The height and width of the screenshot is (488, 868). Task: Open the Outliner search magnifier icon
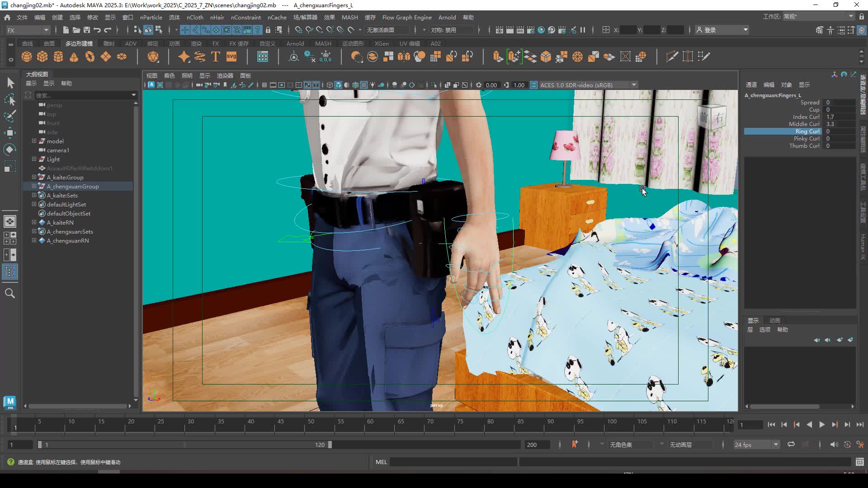coord(9,294)
